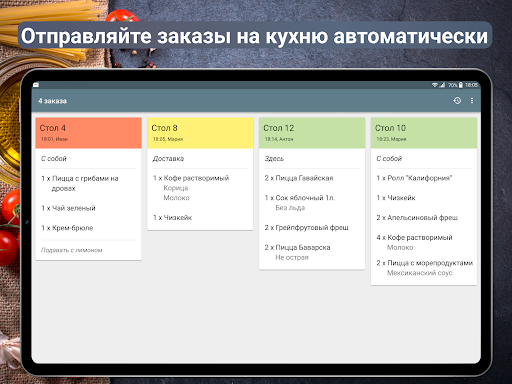Tap '1 x Крем-брюле' item
Viewport: 512px width, 384px height.
pos(67,228)
